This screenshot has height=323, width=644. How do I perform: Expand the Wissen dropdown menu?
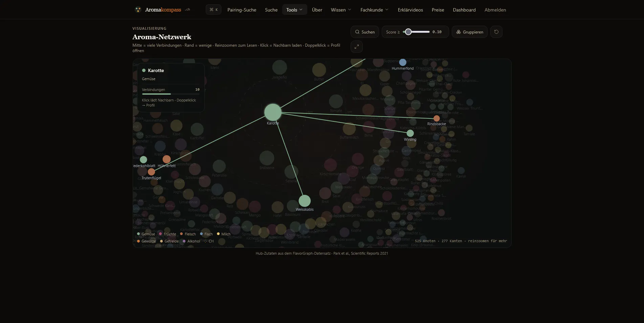[341, 10]
